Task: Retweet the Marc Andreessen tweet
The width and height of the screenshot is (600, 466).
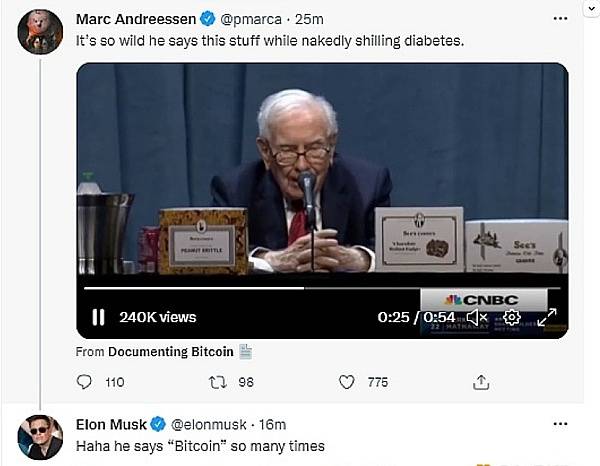Action: [x=215, y=382]
